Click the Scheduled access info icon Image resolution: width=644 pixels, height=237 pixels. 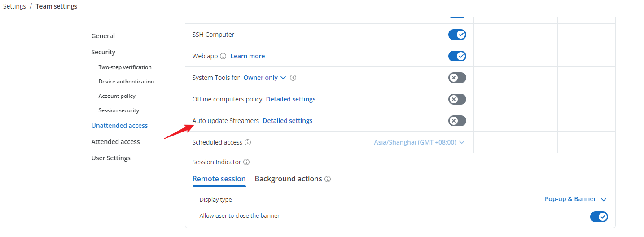click(248, 142)
